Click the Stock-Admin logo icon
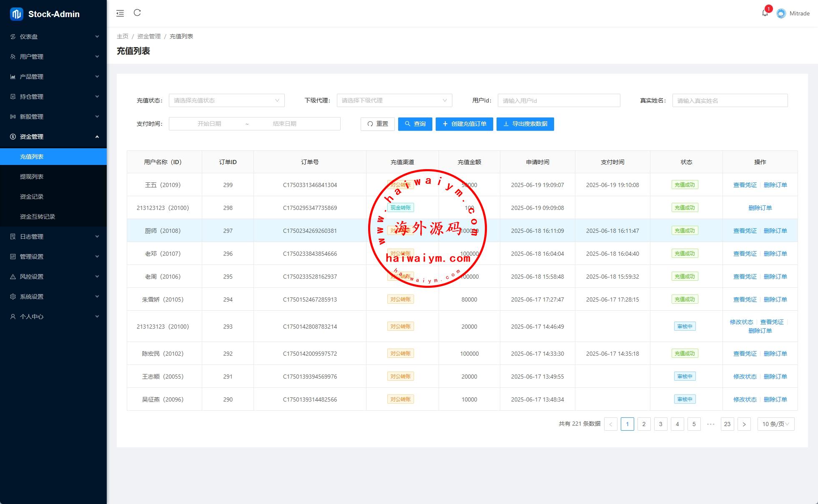 16,14
